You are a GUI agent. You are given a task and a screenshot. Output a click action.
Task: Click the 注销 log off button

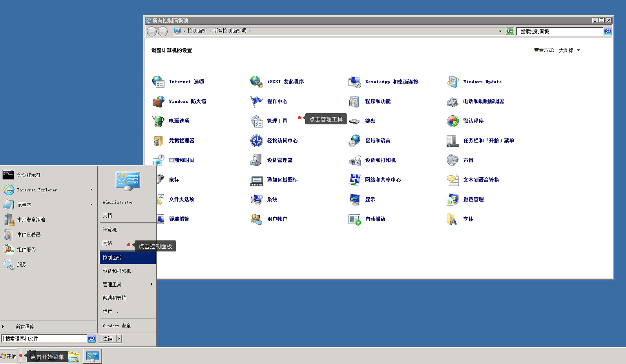[108, 339]
